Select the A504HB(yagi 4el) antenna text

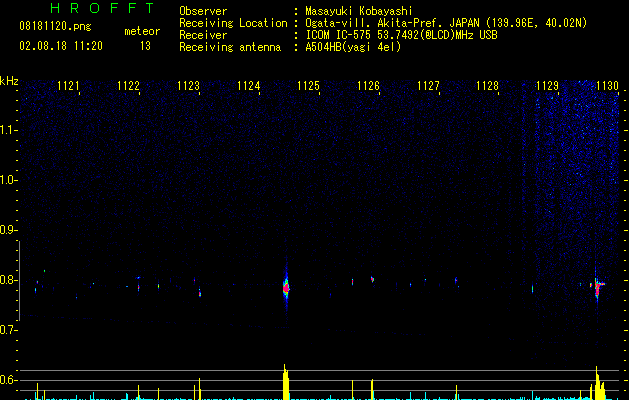tap(353, 47)
